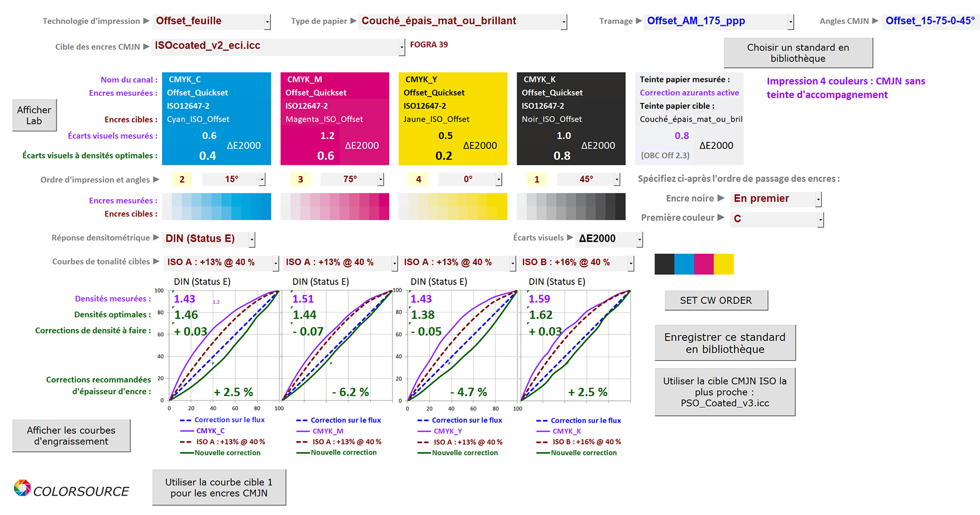Open the Tramage dropdown
The height and width of the screenshot is (515, 980).
point(790,22)
